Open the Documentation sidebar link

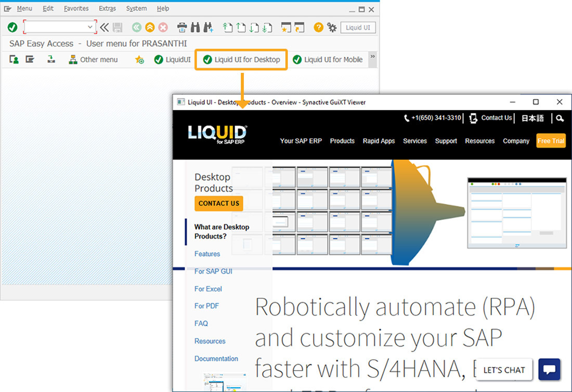tap(216, 358)
